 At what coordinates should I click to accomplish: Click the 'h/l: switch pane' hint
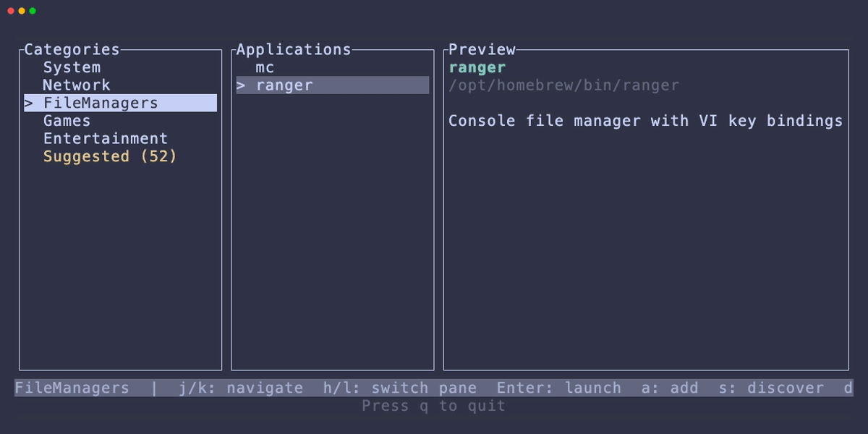(x=399, y=388)
